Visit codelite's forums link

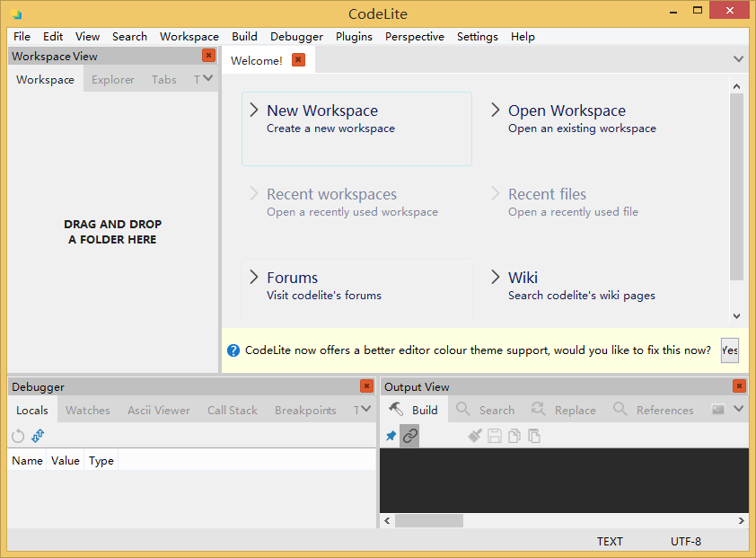pyautogui.click(x=293, y=277)
